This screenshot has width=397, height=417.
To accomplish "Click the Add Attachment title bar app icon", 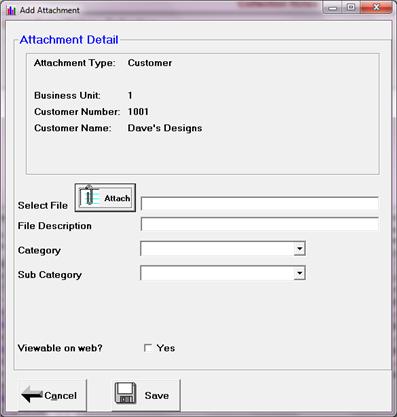I will [x=11, y=10].
